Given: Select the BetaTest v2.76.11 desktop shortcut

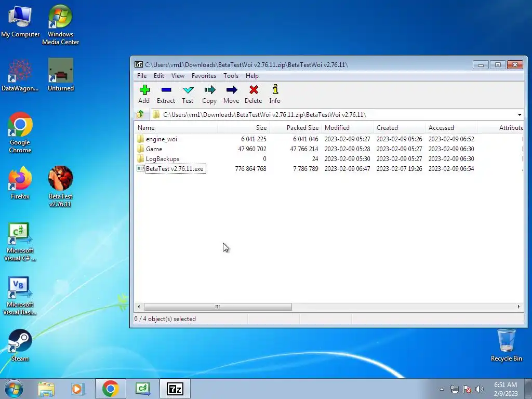Looking at the screenshot, I should (x=60, y=187).
